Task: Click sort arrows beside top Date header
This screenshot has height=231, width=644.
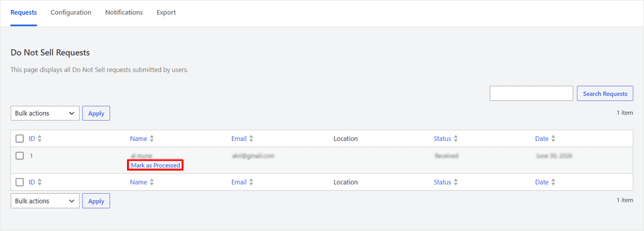Action: 553,139
